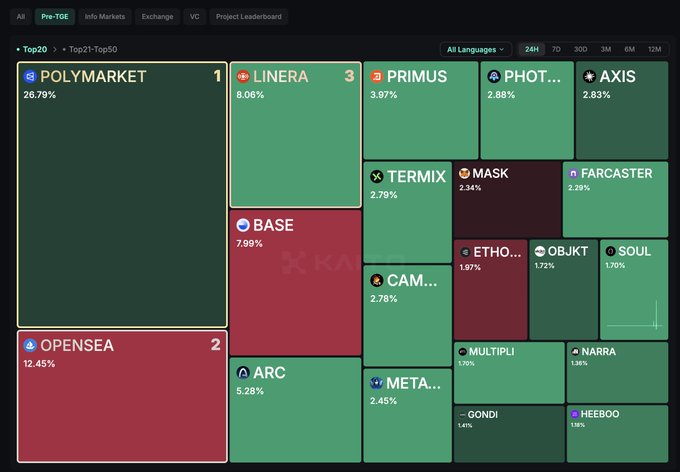Click the 2.83% value on Axis

point(596,95)
